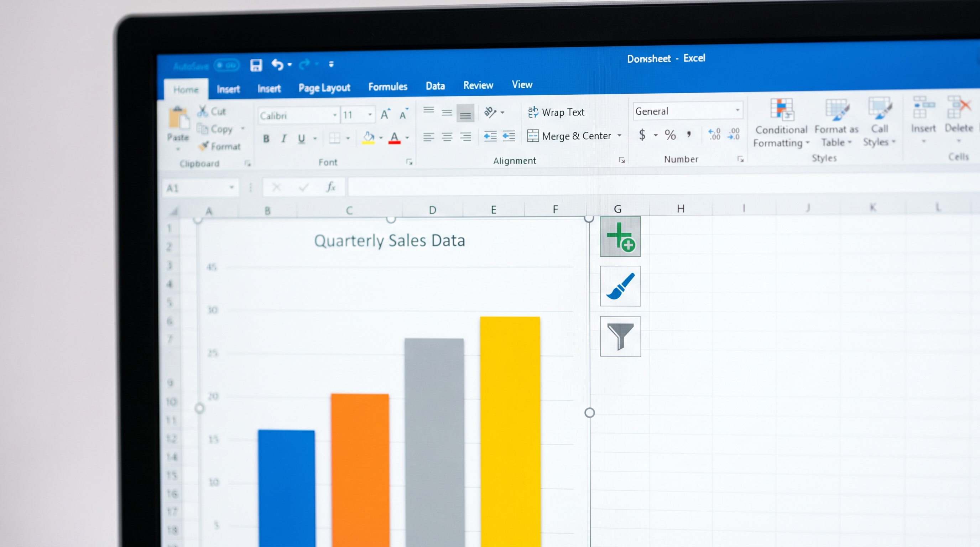Click Merge & Center
Screen dimensions: 980x547
569,136
